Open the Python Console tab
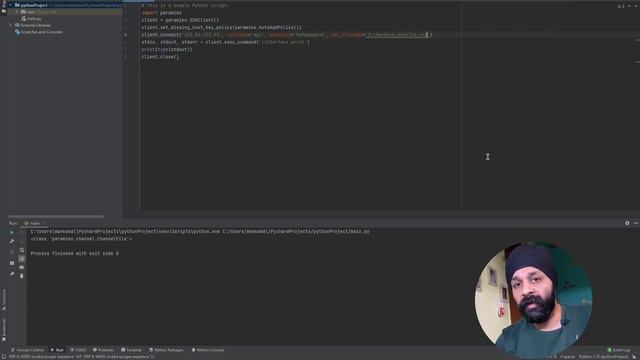640x360 pixels. click(208, 350)
